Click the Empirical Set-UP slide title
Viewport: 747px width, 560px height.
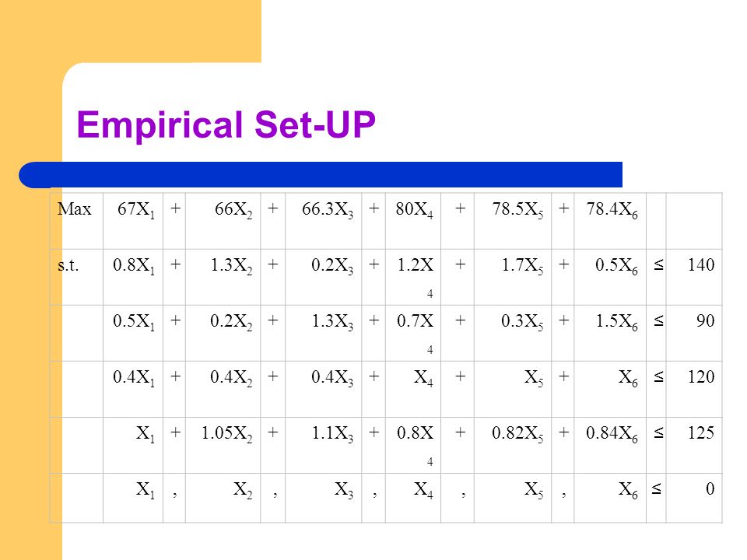(x=226, y=124)
